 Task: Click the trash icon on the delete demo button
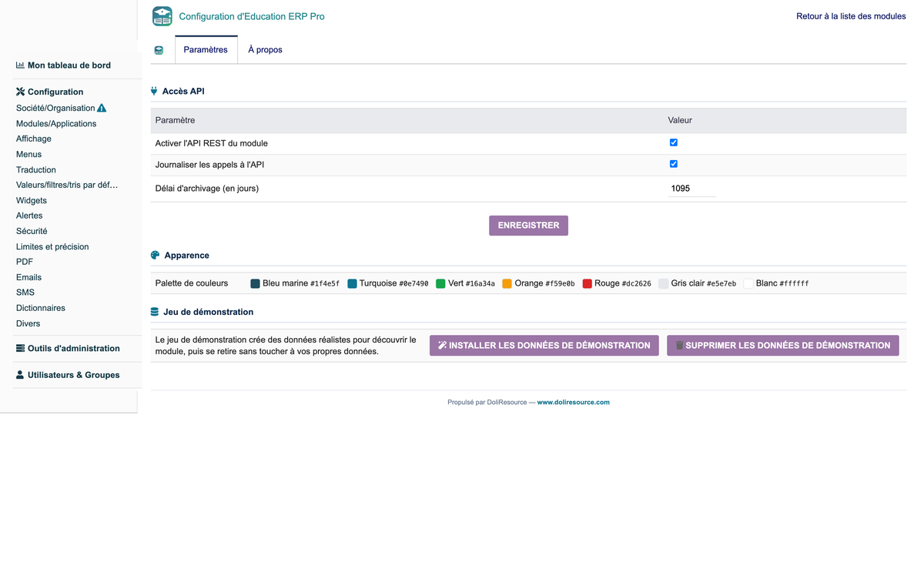(x=679, y=346)
